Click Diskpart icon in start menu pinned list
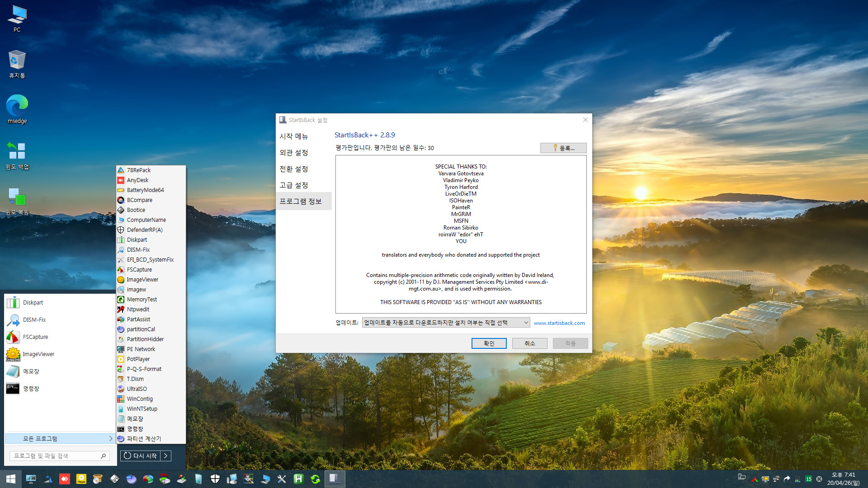 13,303
